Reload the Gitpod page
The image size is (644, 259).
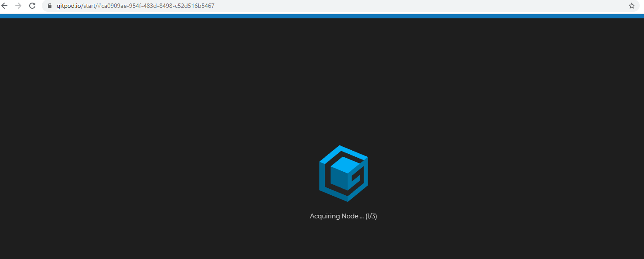32,6
